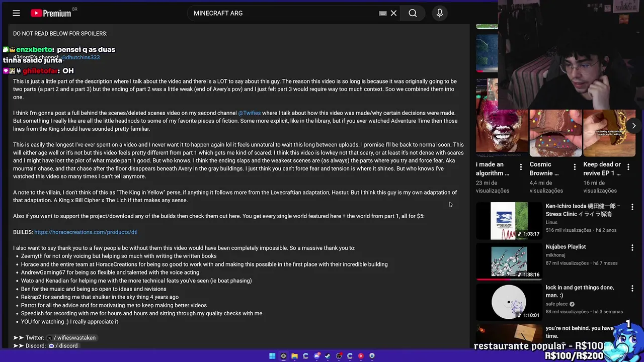This screenshot has width=644, height=362.
Task: Open the Discord / discord link
Action: (63, 346)
